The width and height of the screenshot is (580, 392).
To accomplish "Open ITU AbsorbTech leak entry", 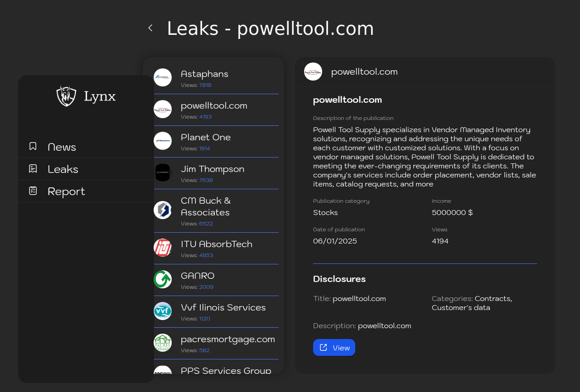I will tap(216, 249).
